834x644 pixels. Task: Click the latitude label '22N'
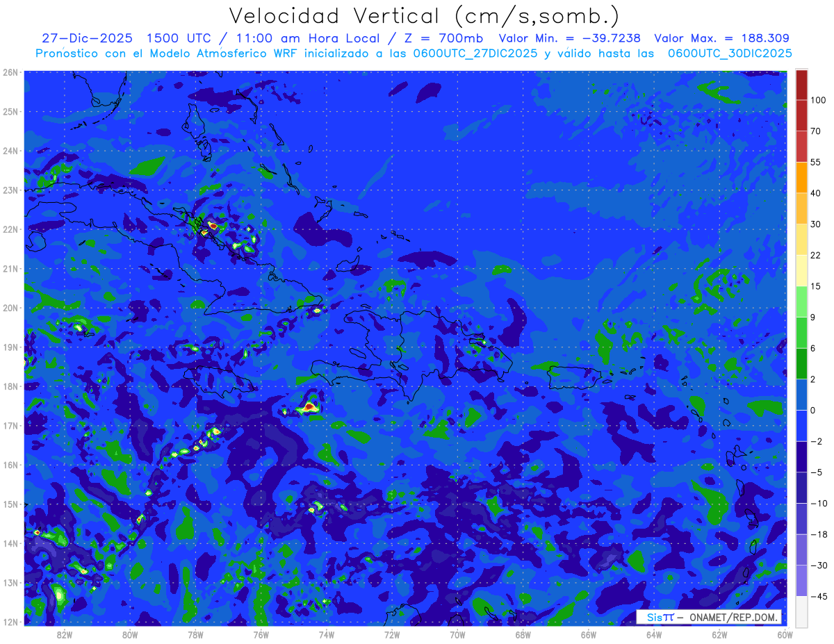tap(10, 229)
